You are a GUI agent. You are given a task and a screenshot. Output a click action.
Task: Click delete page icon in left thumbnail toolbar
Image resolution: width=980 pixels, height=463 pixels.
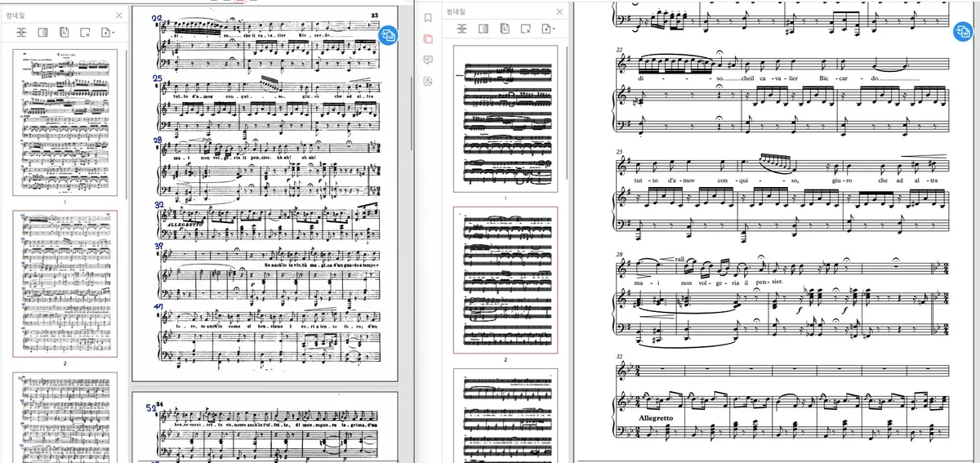click(x=85, y=32)
